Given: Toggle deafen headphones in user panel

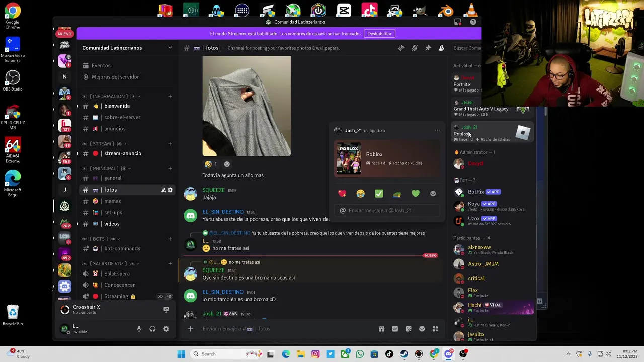Looking at the screenshot, I should [x=152, y=329].
